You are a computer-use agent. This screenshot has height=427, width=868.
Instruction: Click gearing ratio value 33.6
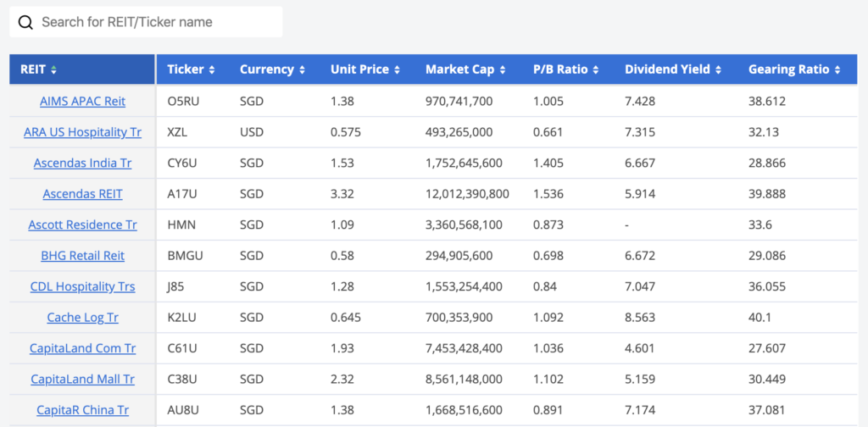760,225
